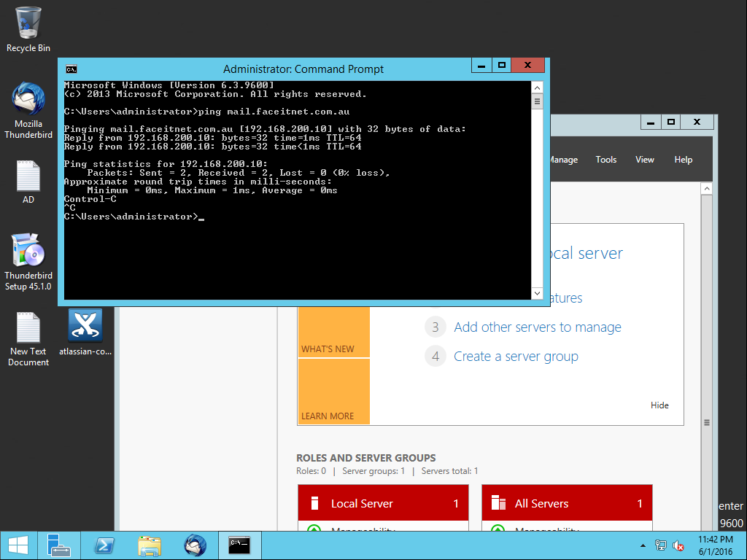Open the All Servers role tile header
This screenshot has width=747, height=560.
567,503
